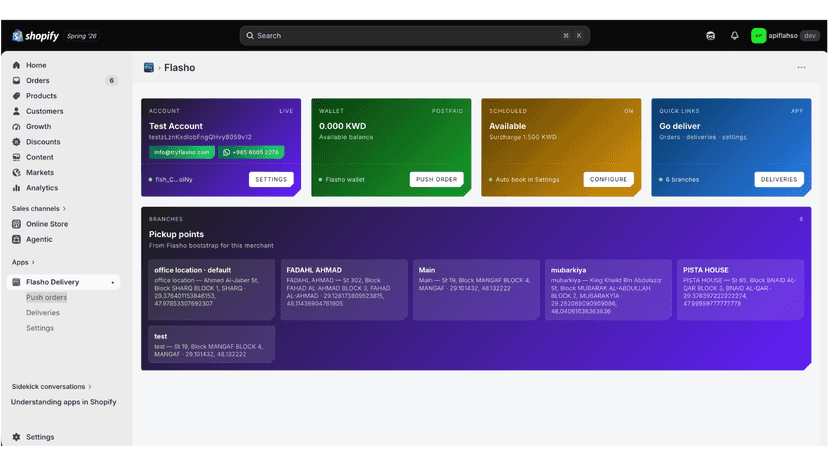This screenshot has height=466, width=828.
Task: Open the Markets globe icon
Action: (x=16, y=172)
